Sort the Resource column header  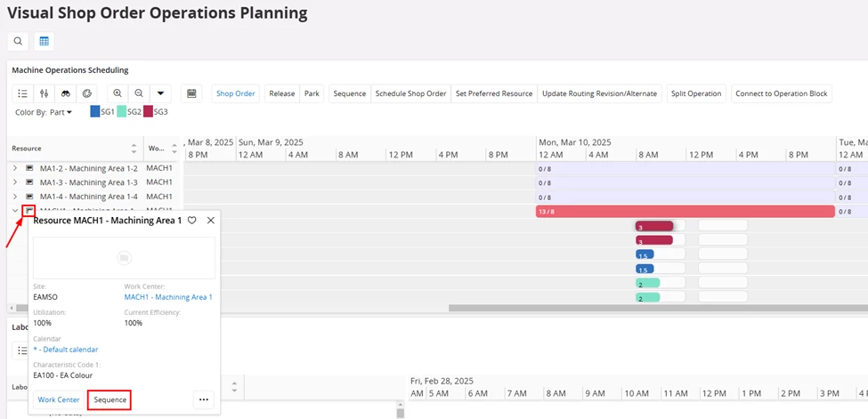point(134,149)
